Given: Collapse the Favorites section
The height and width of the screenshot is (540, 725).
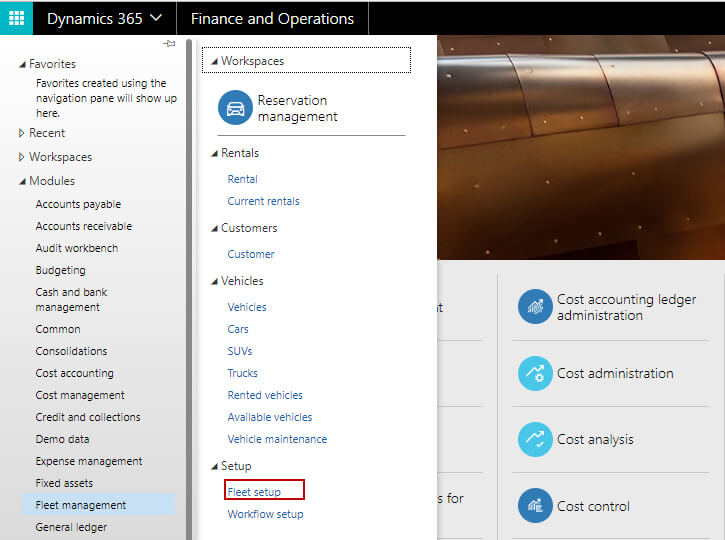Looking at the screenshot, I should click(x=22, y=64).
